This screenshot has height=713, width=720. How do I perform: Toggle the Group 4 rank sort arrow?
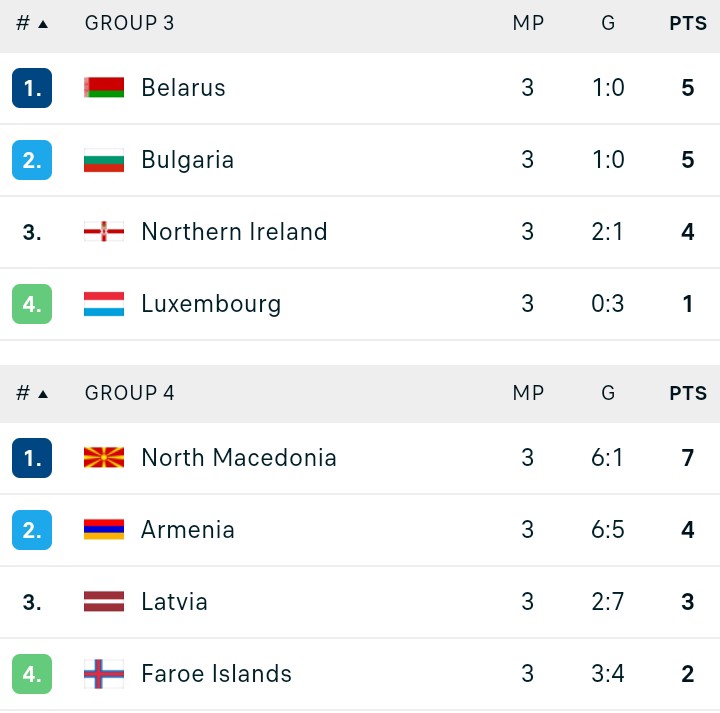pos(43,394)
